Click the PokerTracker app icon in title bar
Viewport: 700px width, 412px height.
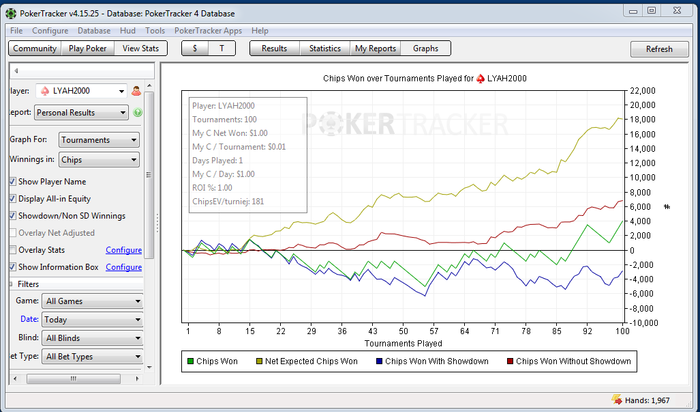11,14
